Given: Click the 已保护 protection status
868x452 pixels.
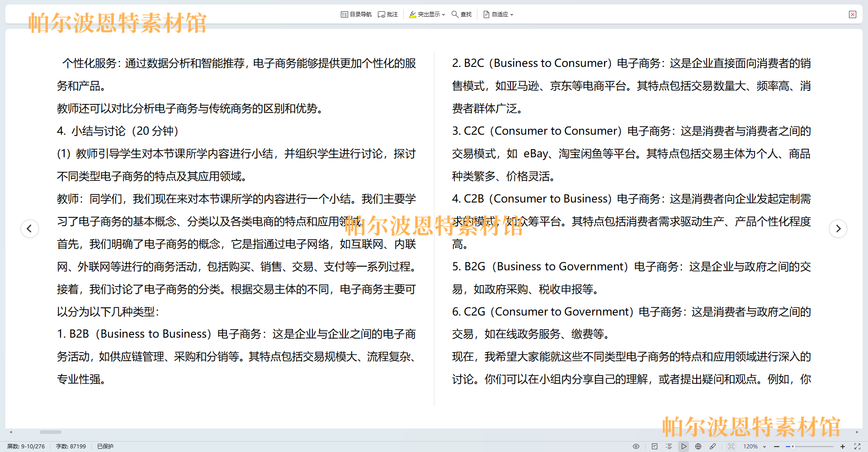Looking at the screenshot, I should click(x=105, y=446).
